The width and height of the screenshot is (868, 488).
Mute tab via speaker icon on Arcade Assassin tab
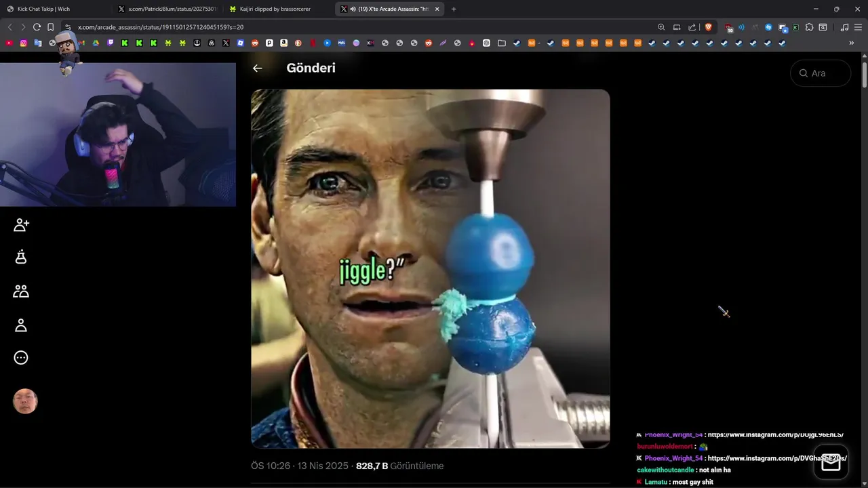(x=353, y=9)
